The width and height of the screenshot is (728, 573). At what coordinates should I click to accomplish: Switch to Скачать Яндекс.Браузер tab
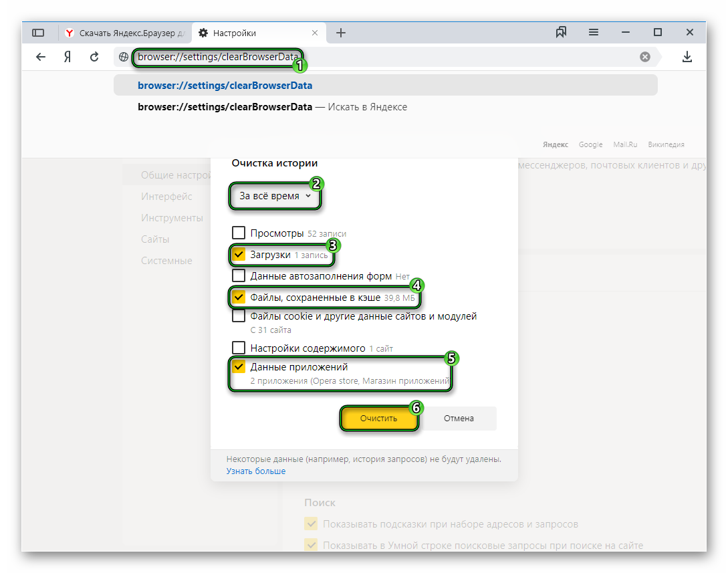126,33
